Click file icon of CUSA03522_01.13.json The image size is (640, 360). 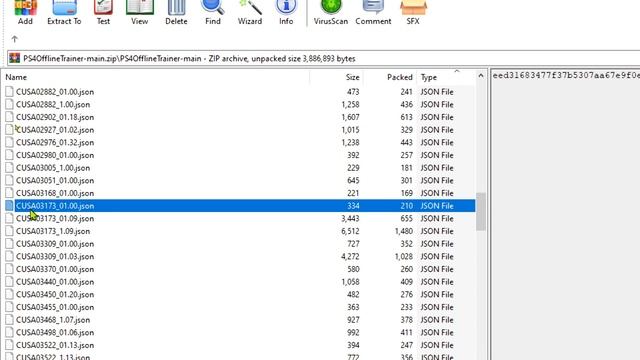(9, 345)
